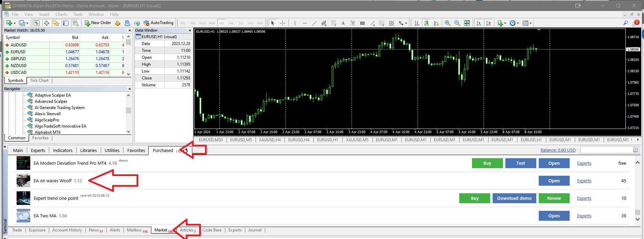Zoom in the chart with magnifier plus
The width and height of the screenshot is (644, 239).
448,23
